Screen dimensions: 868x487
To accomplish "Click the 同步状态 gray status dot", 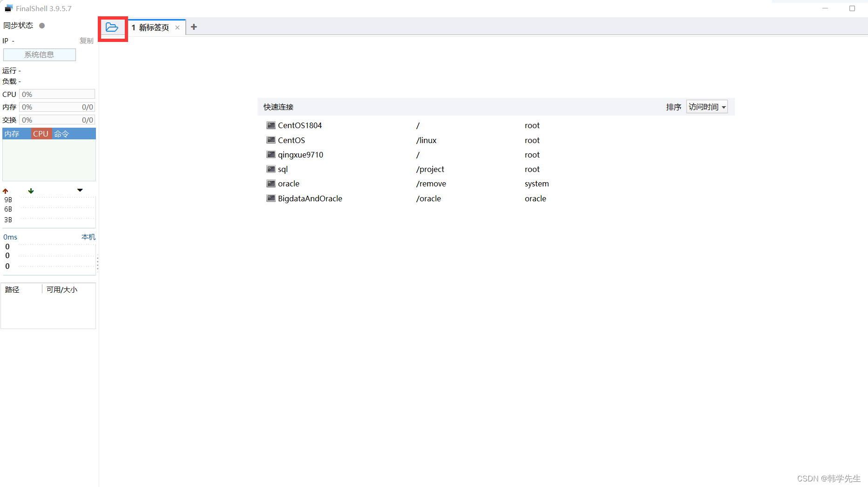I will (42, 26).
